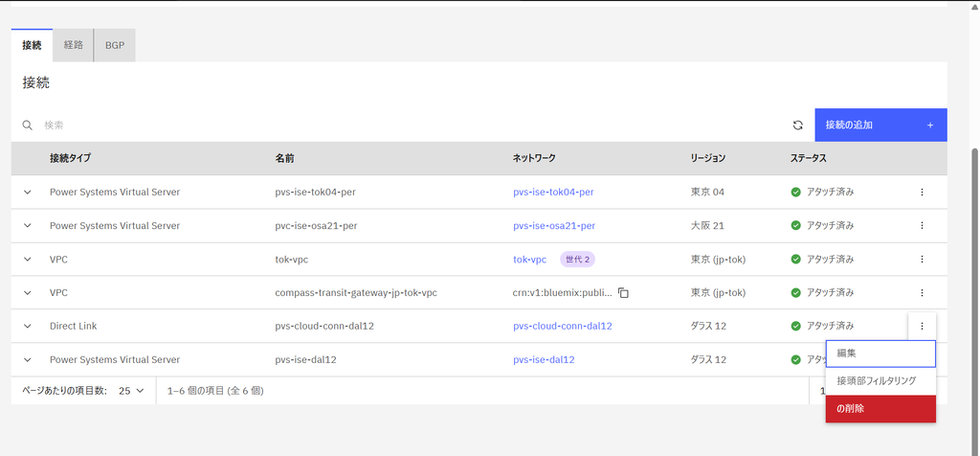Click green status icon for pvs-cloud-conn-dal12
This screenshot has width=980, height=456.
[x=795, y=326]
